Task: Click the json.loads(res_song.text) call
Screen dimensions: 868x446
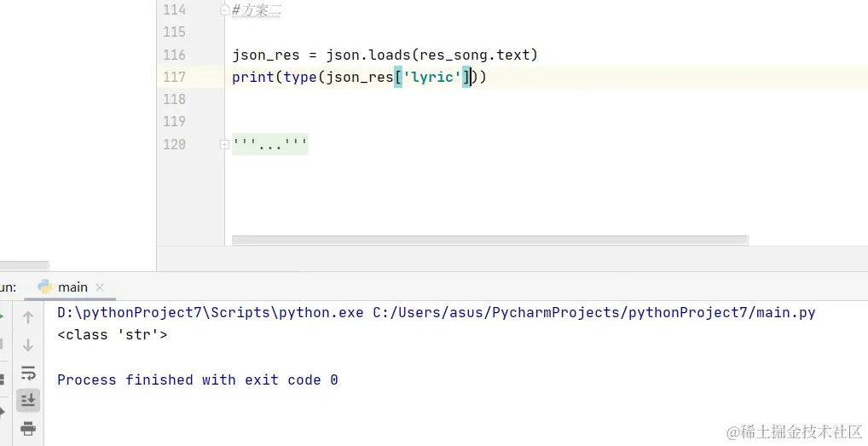Action: [431, 55]
